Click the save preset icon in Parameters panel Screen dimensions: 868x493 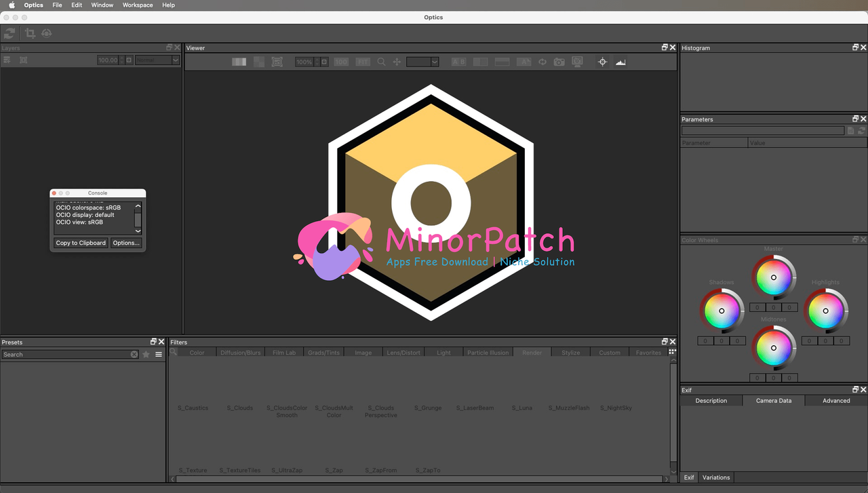coord(851,131)
